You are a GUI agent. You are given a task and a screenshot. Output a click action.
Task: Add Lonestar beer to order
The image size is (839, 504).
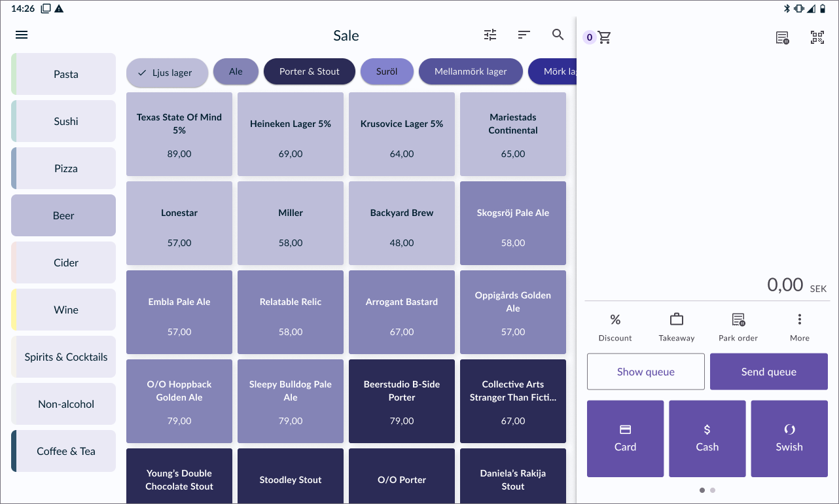[x=179, y=223]
